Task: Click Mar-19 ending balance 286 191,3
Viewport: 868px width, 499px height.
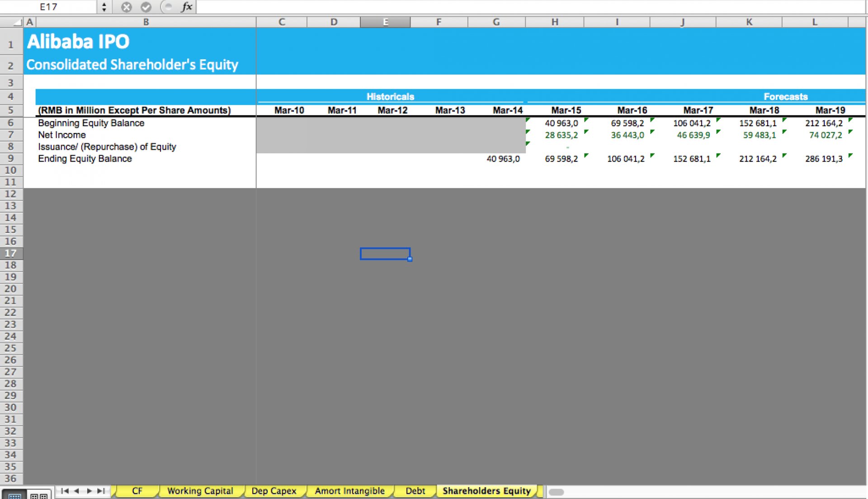Action: [824, 159]
